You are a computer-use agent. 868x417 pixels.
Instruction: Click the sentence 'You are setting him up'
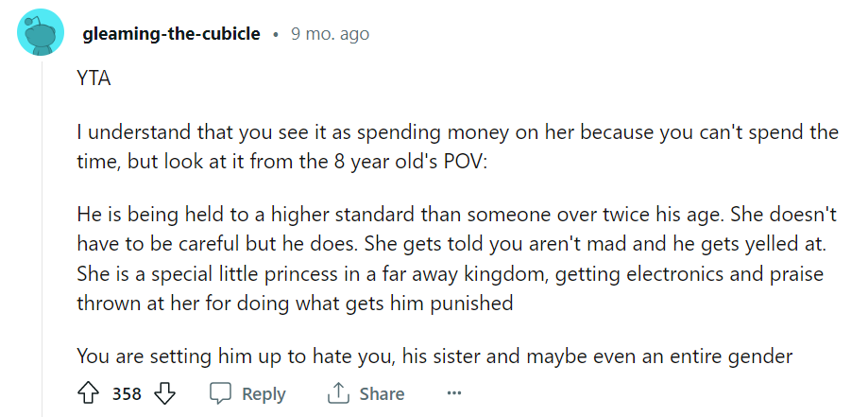click(434, 356)
